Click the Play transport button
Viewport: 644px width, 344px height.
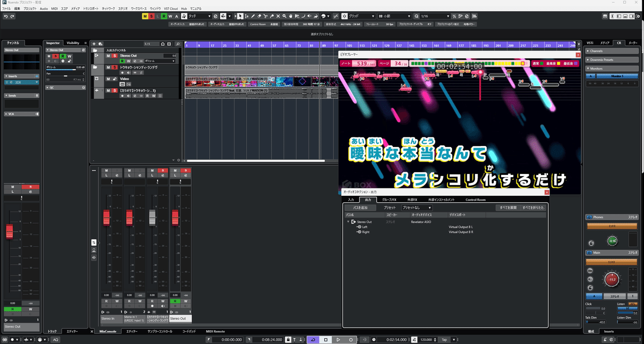coord(338,340)
